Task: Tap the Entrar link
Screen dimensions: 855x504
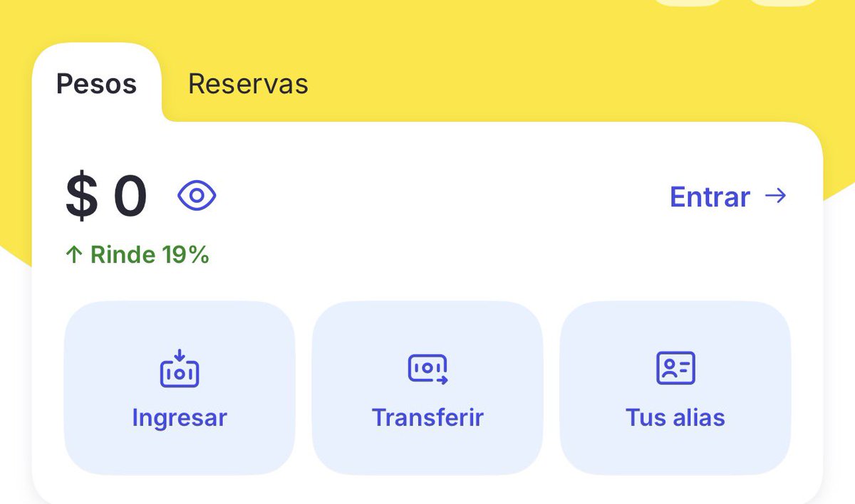Action: click(710, 196)
